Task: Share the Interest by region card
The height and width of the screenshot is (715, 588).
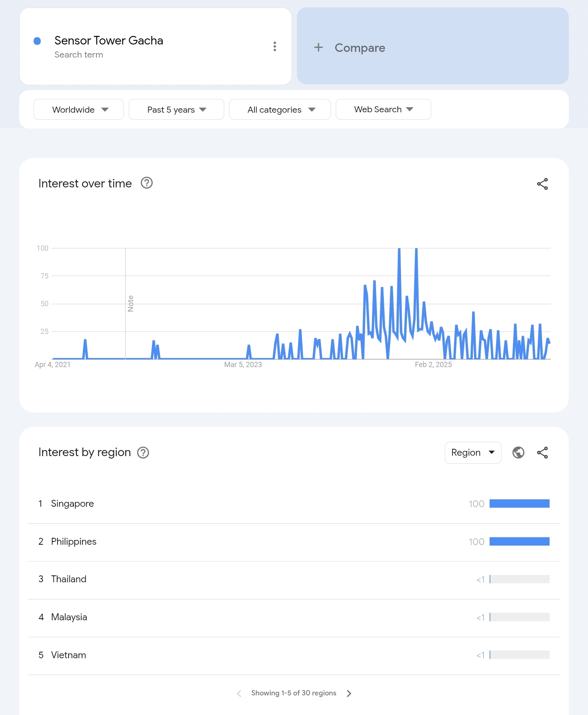Action: tap(542, 452)
